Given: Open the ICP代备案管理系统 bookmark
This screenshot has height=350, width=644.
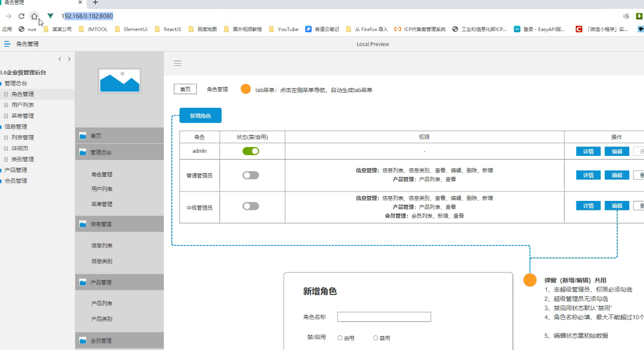Looking at the screenshot, I should pos(419,29).
